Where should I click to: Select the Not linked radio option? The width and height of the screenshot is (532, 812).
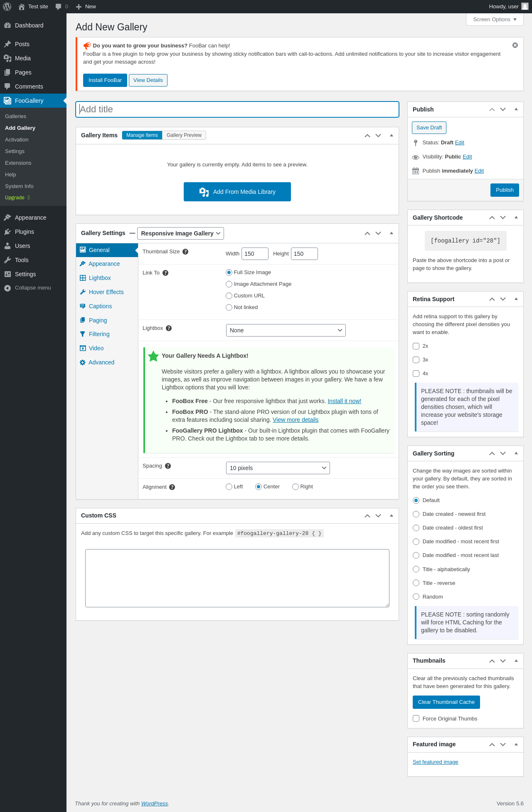pos(229,307)
